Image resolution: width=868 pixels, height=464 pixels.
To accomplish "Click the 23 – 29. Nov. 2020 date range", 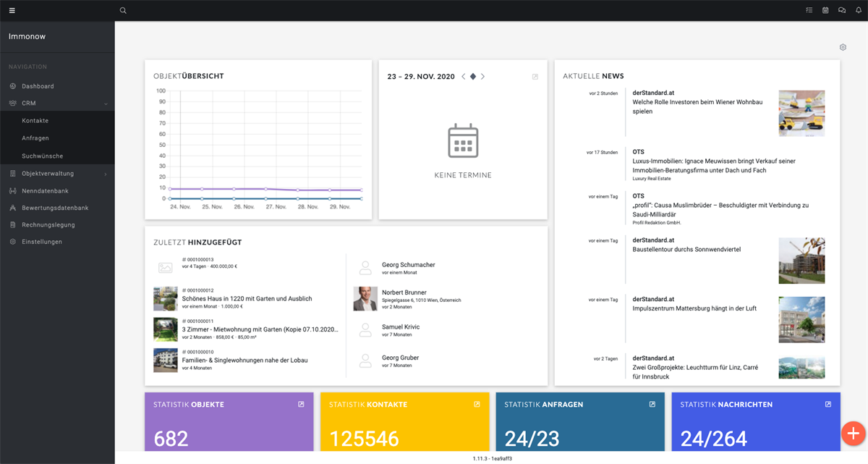I will pyautogui.click(x=421, y=76).
